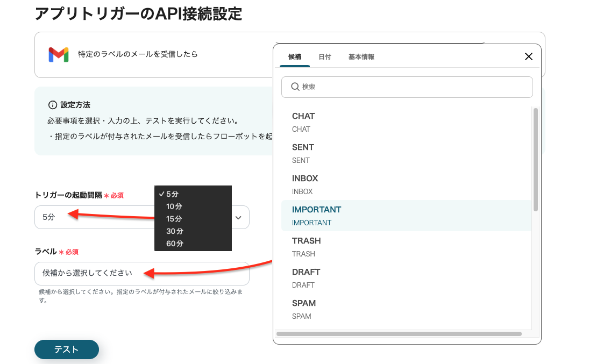Click the magnifier icon in search box
This screenshot has width=589, height=364.
coord(295,87)
